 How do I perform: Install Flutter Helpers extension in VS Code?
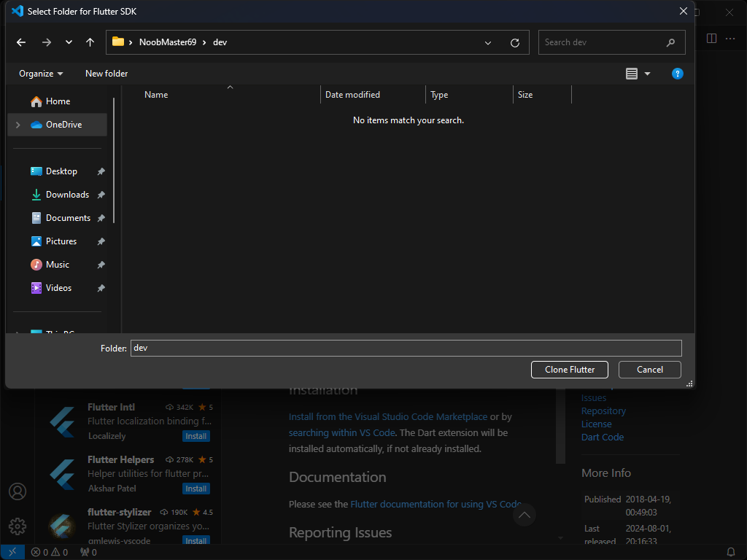click(196, 489)
